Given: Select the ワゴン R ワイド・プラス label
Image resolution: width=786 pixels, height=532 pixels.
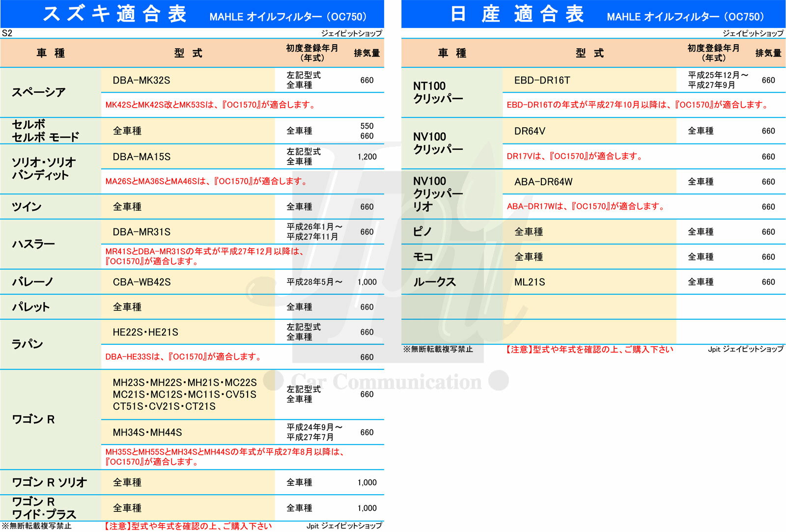Looking at the screenshot, I should [x=44, y=508].
